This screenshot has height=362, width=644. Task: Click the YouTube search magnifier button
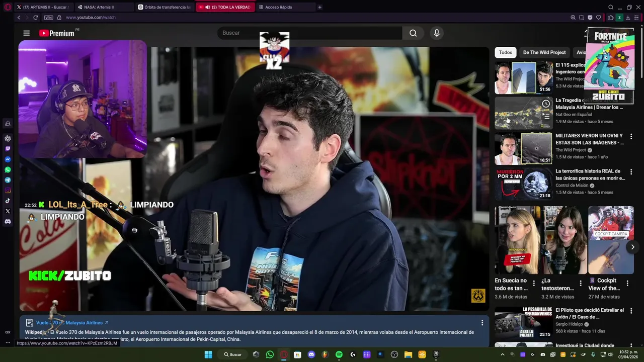click(413, 33)
